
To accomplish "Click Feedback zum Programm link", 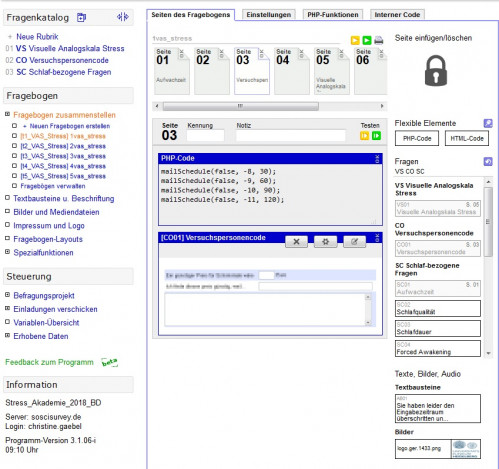I will 49,362.
